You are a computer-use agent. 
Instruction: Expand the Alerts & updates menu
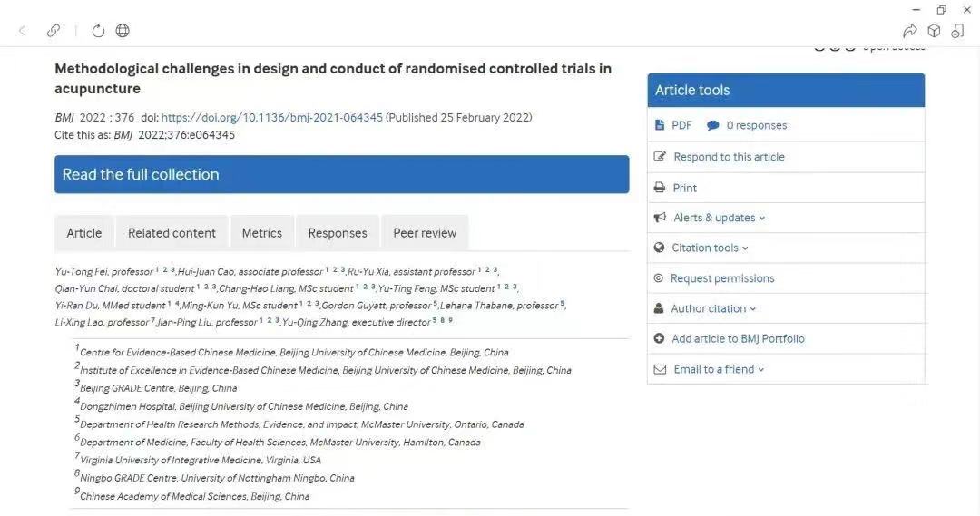719,218
